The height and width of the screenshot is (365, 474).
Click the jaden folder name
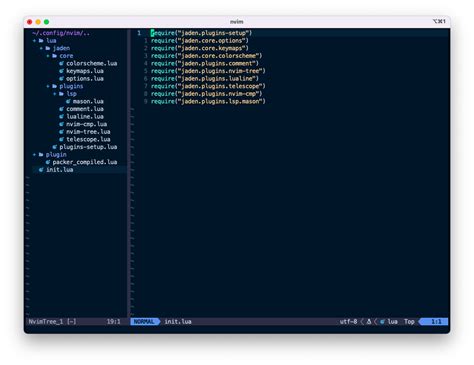pos(61,48)
